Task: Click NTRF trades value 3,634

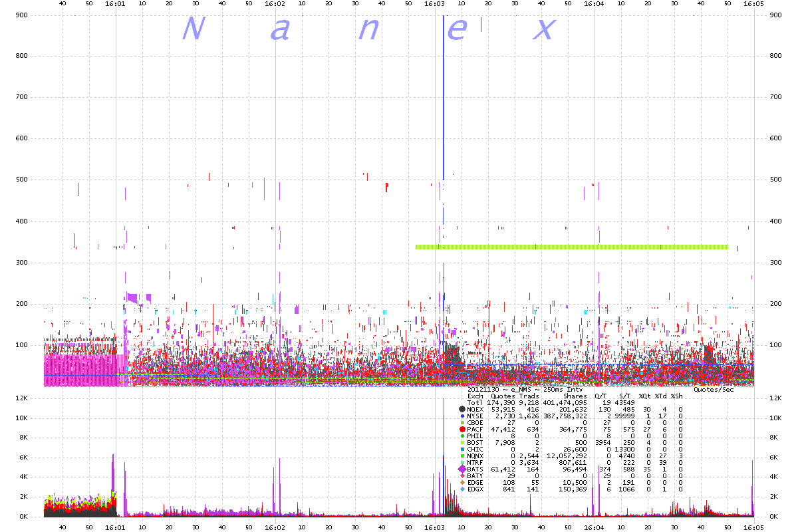Action: (x=529, y=463)
